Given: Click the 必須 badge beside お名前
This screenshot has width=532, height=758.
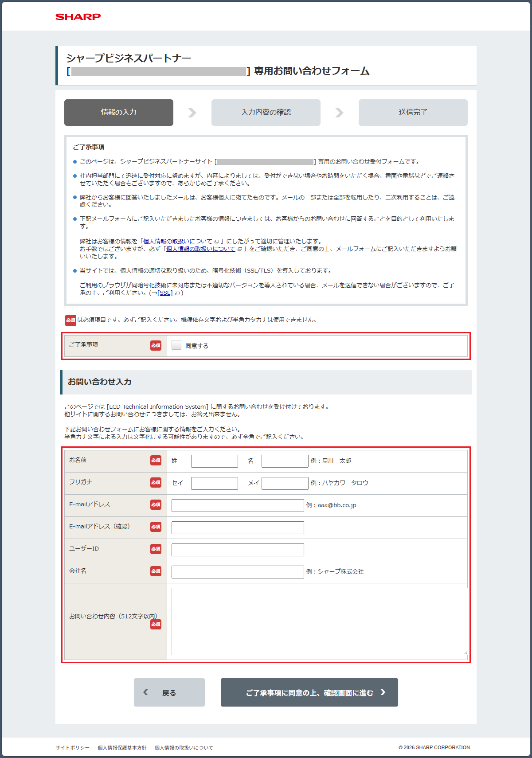Looking at the screenshot, I should click(156, 460).
